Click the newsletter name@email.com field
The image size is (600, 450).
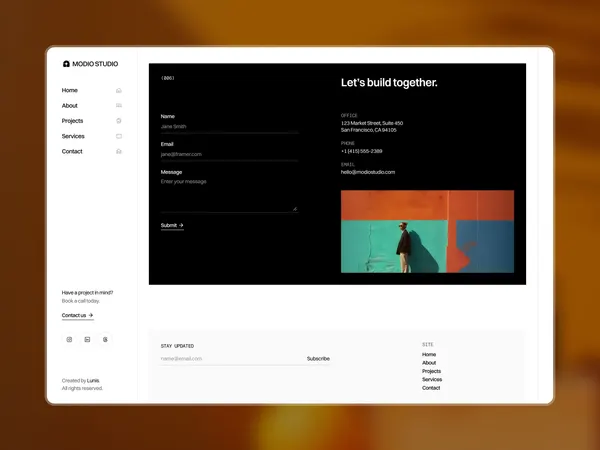click(x=232, y=359)
